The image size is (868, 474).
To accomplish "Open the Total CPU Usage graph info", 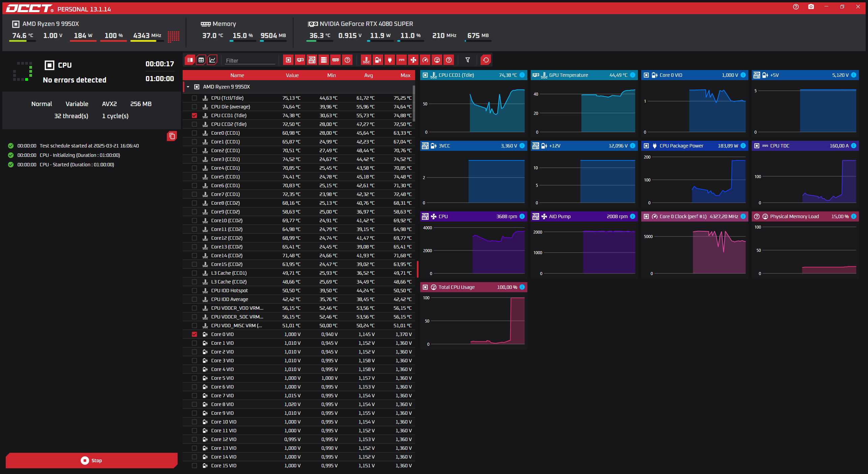I will (x=522, y=287).
